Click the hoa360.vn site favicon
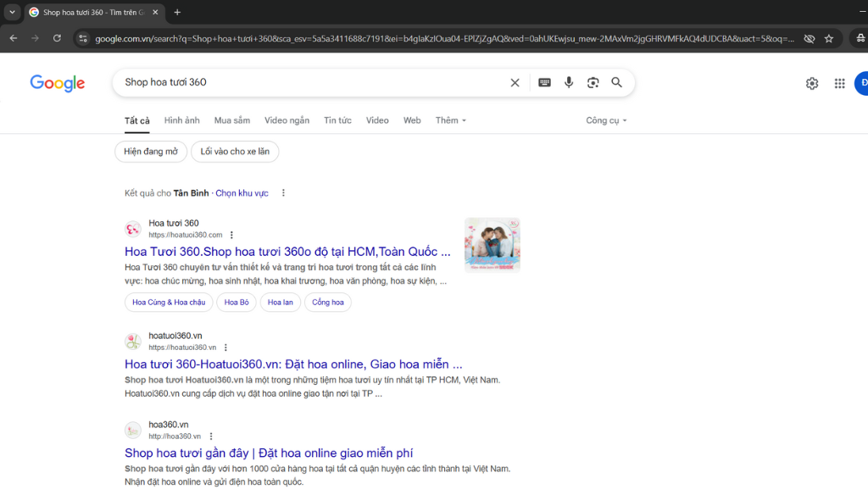Image resolution: width=868 pixels, height=495 pixels. click(133, 431)
